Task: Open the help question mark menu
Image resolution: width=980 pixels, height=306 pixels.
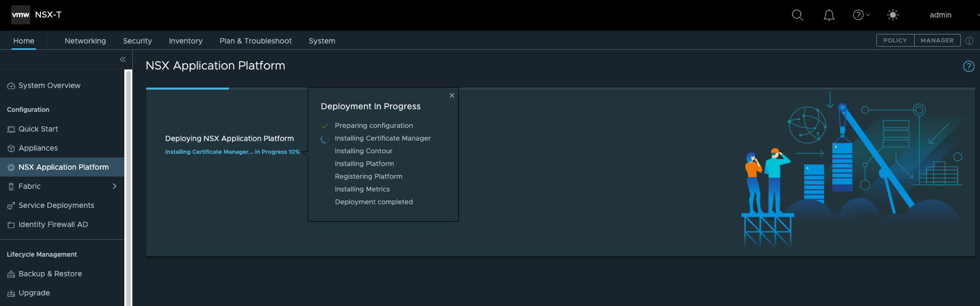Action: coord(861,15)
